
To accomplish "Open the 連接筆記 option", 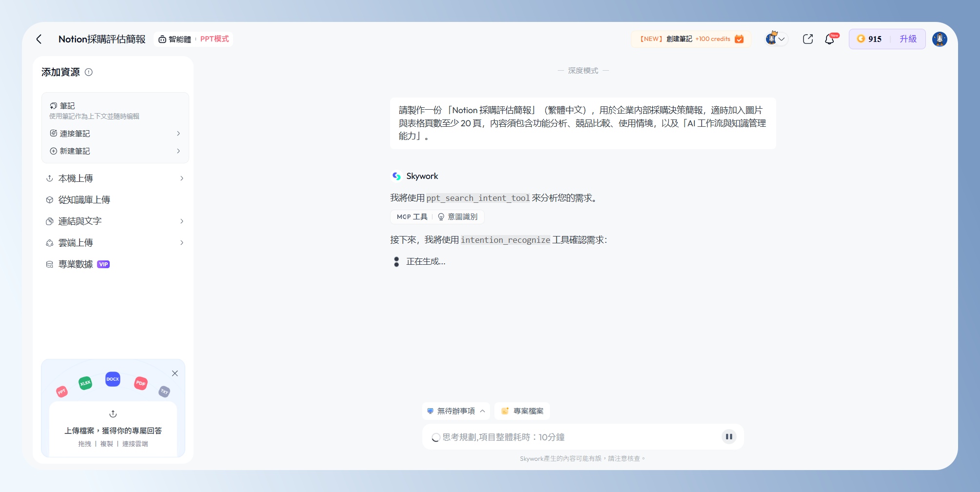I will pyautogui.click(x=115, y=134).
